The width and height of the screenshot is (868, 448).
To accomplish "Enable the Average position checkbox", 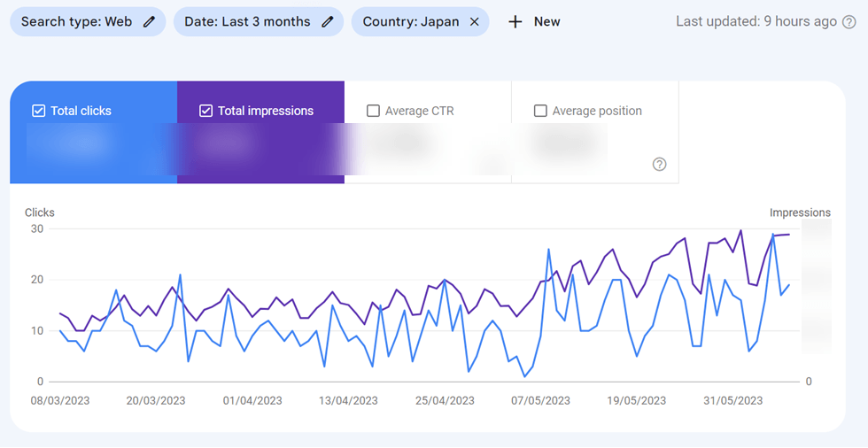I will tap(540, 111).
